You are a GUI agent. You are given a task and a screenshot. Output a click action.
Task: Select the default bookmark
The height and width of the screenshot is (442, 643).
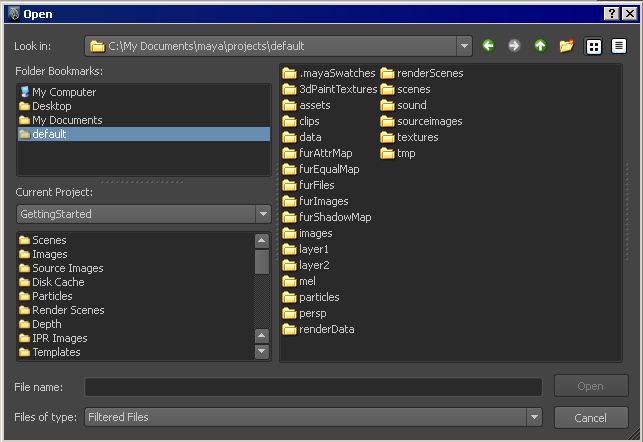(x=144, y=134)
